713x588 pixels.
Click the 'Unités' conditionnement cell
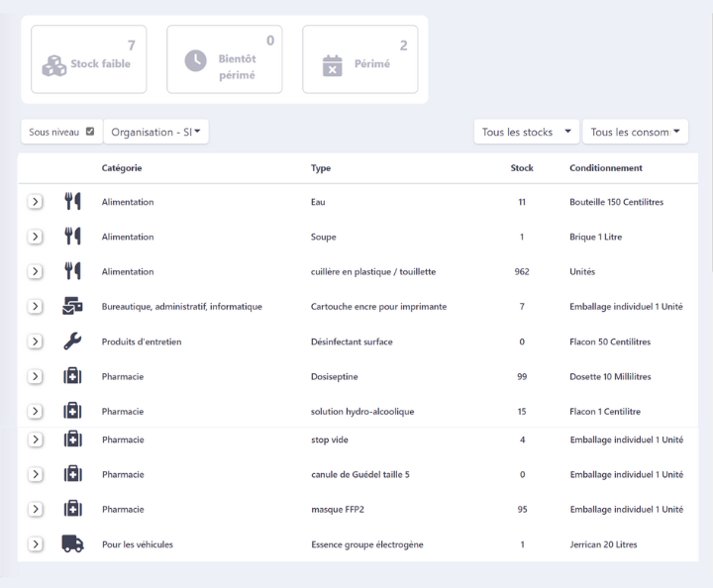[582, 272]
